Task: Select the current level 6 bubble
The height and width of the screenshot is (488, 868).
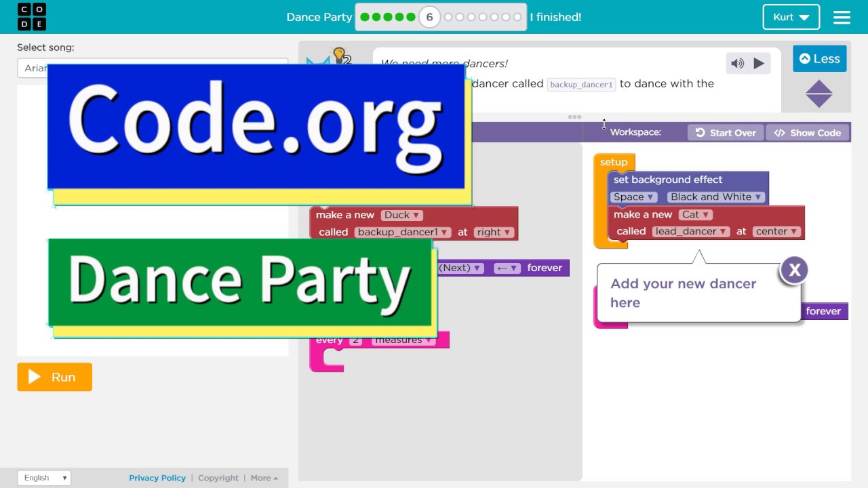Action: 429,17
